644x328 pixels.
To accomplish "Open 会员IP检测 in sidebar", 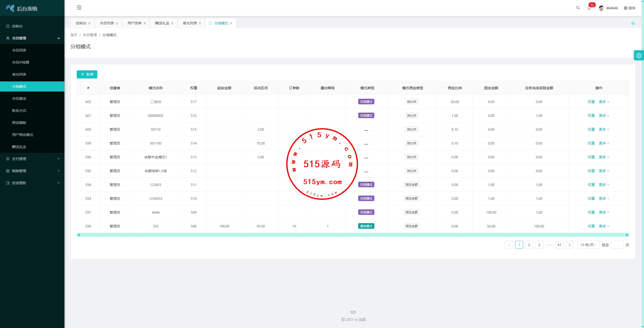I will pos(21,62).
